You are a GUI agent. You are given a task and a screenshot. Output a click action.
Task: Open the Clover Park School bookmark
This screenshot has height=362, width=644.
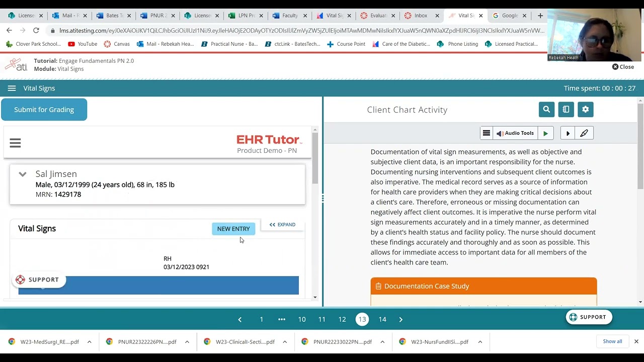tap(33, 44)
